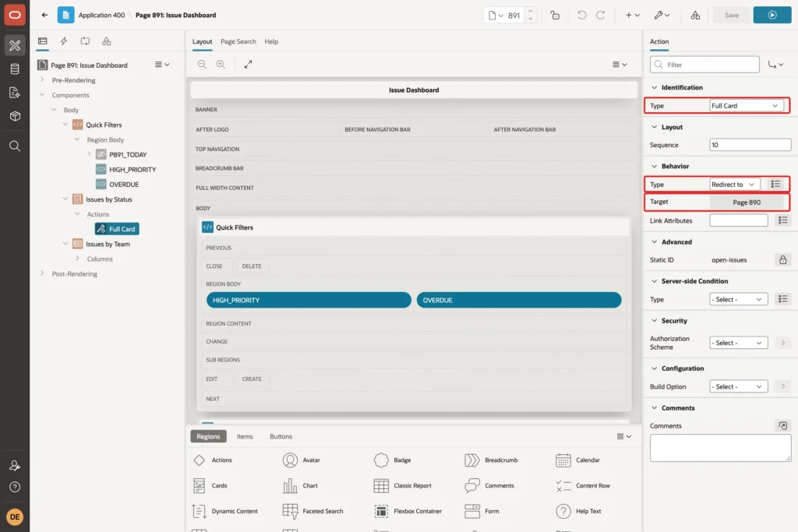Select OVERDUE in the tree
Image resolution: width=798 pixels, height=532 pixels.
coord(124,184)
